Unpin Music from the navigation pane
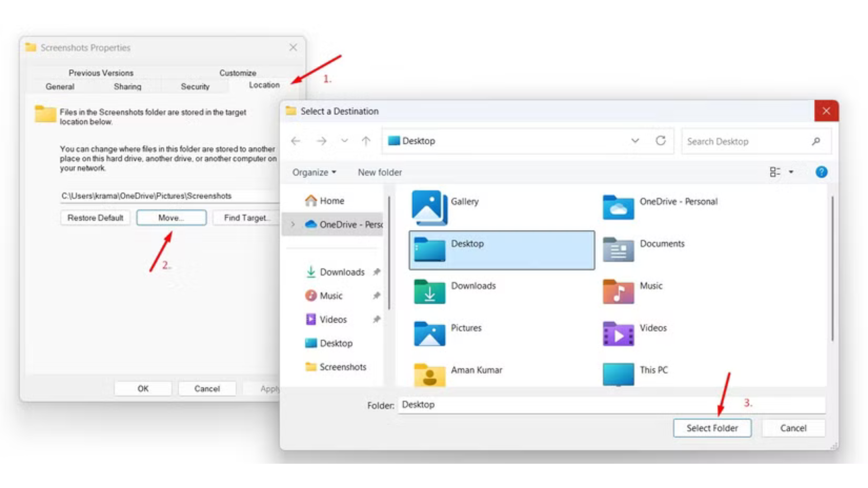This screenshot has width=868, height=488. point(376,296)
